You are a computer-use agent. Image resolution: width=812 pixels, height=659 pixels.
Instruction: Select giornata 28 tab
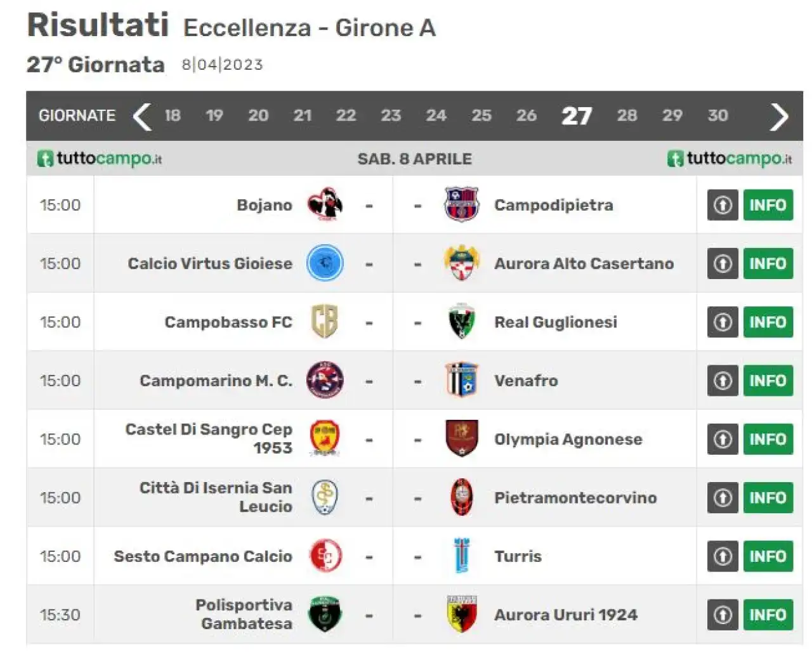point(627,115)
